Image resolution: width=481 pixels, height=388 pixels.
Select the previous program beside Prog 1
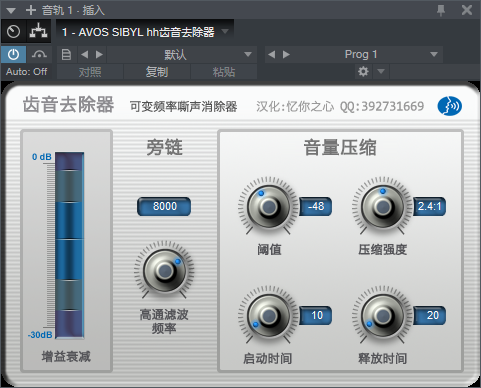click(x=272, y=54)
